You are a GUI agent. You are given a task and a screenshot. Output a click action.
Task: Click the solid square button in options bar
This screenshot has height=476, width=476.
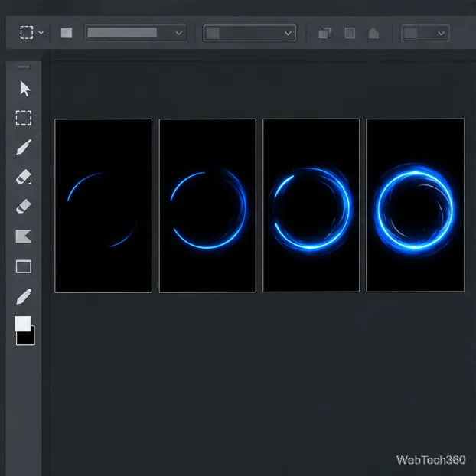[x=67, y=33]
